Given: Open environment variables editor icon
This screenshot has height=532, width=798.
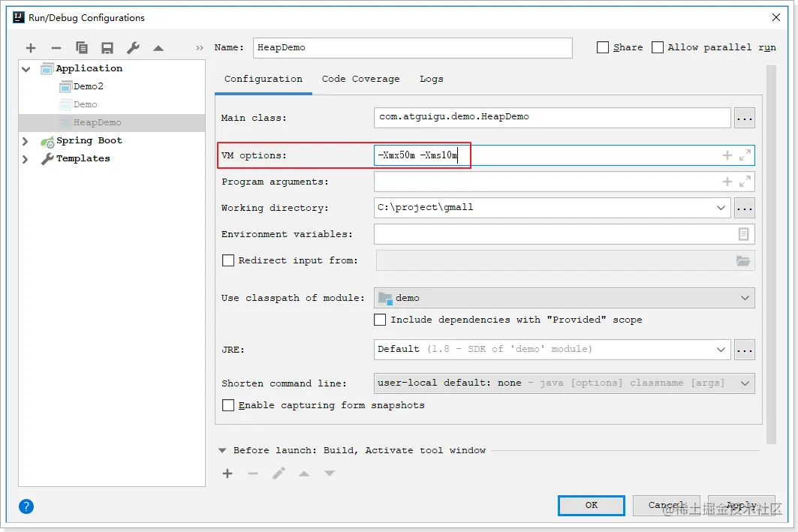Looking at the screenshot, I should coord(743,234).
